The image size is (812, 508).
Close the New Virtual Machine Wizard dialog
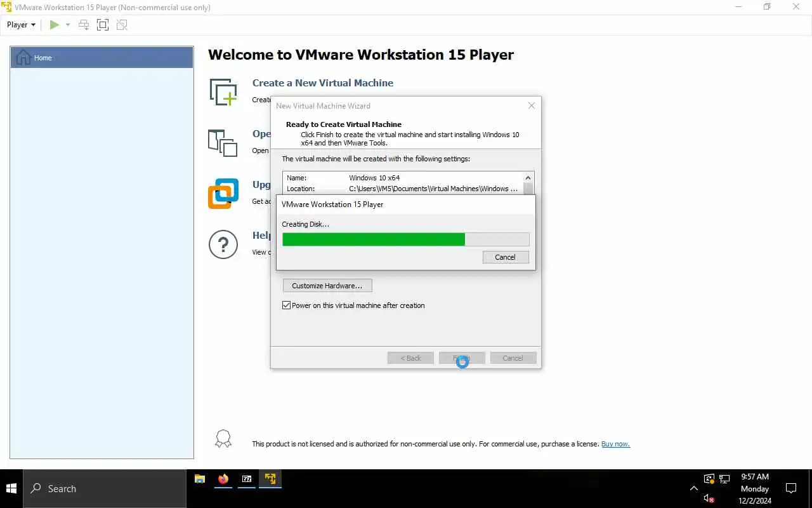pyautogui.click(x=532, y=105)
